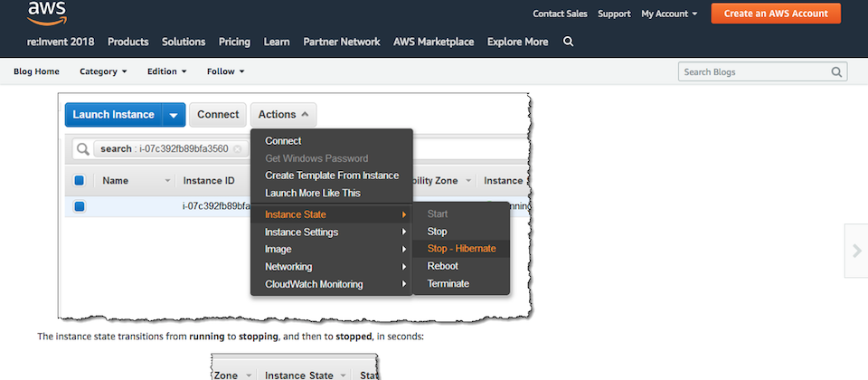The width and height of the screenshot is (868, 380).
Task: Open CloudWatch Monitoring submenu
Action: [332, 284]
